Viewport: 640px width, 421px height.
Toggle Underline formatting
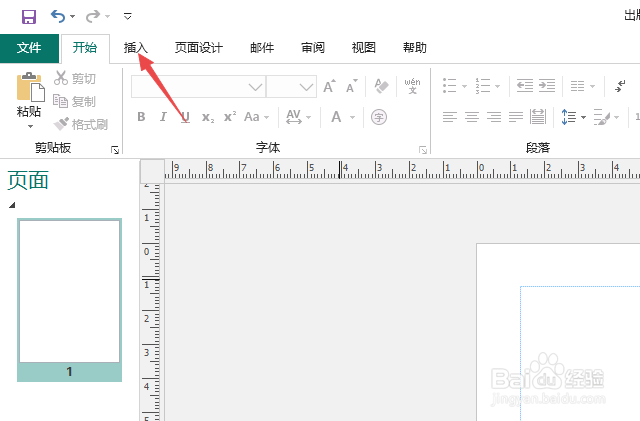coord(185,117)
